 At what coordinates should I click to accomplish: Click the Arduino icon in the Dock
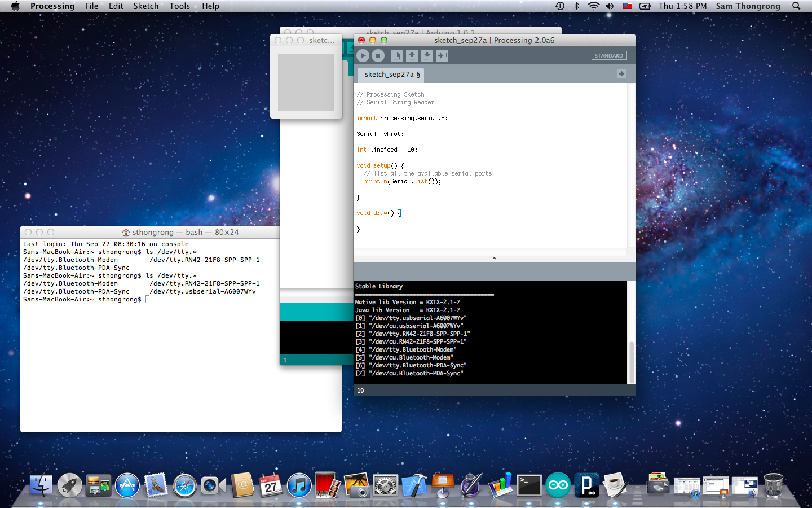[558, 485]
